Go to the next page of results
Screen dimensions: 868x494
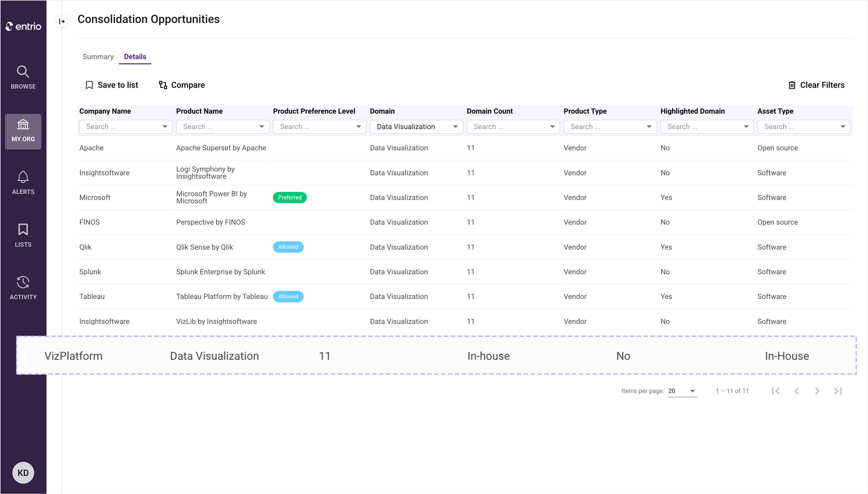[817, 391]
